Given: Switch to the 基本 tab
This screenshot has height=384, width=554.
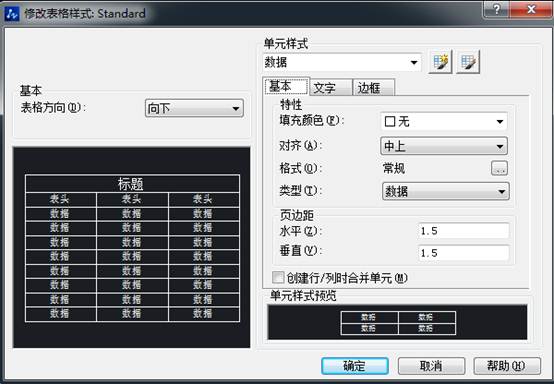Looking at the screenshot, I should click(287, 86).
